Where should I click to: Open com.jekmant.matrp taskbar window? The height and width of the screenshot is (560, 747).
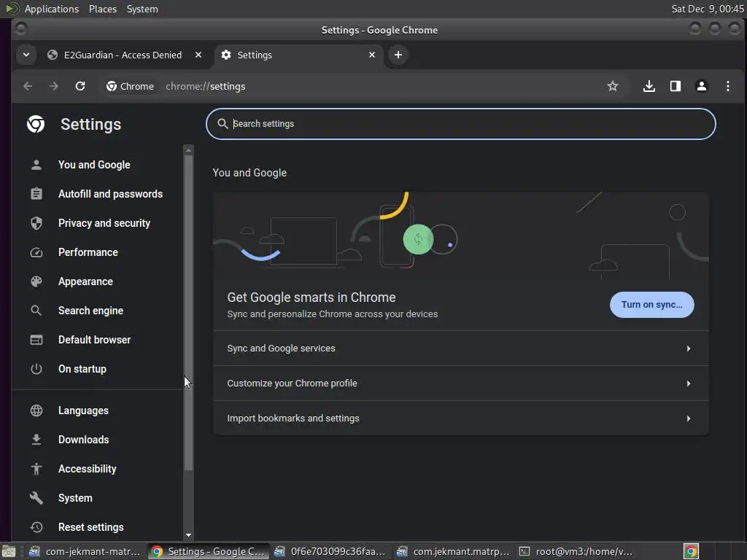[x=454, y=551]
